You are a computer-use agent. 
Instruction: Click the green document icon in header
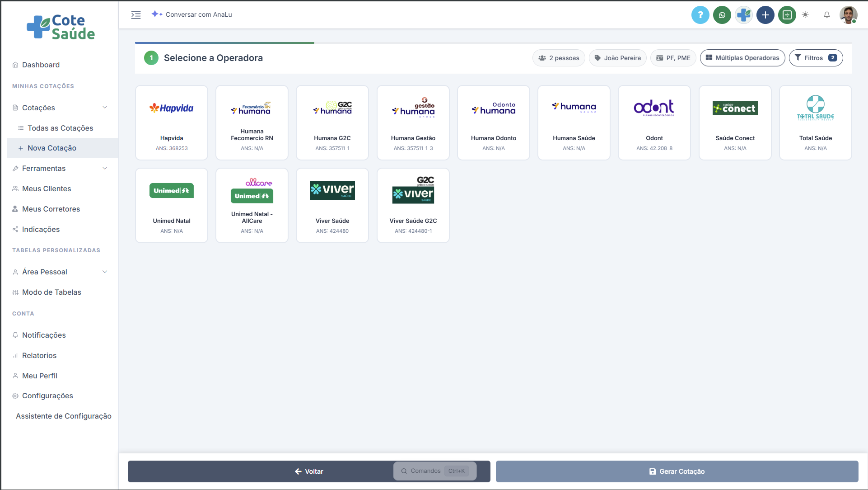[x=787, y=15]
